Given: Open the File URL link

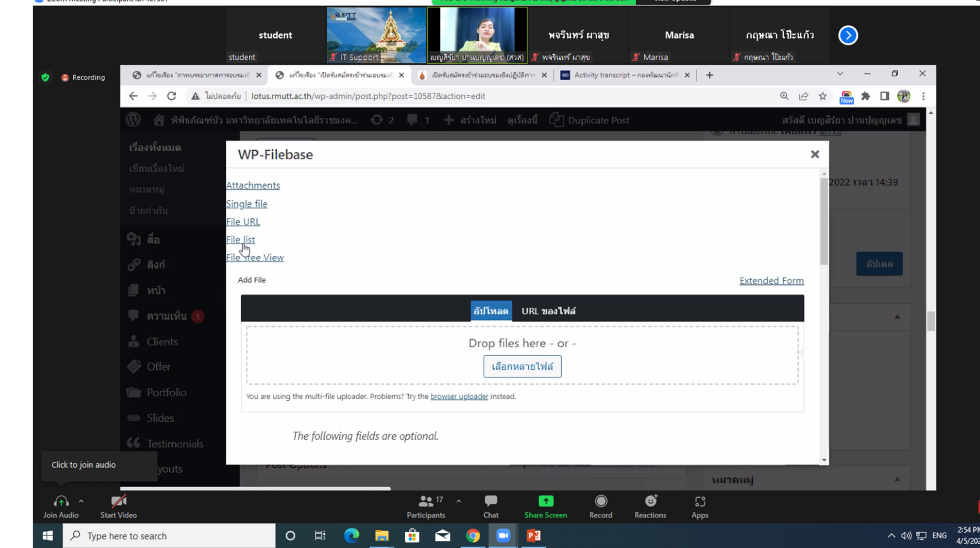Looking at the screenshot, I should (243, 221).
